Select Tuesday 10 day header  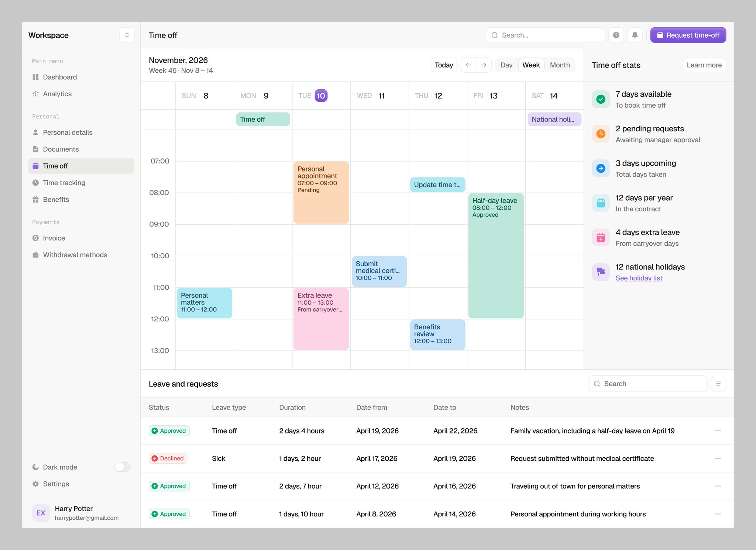(321, 96)
